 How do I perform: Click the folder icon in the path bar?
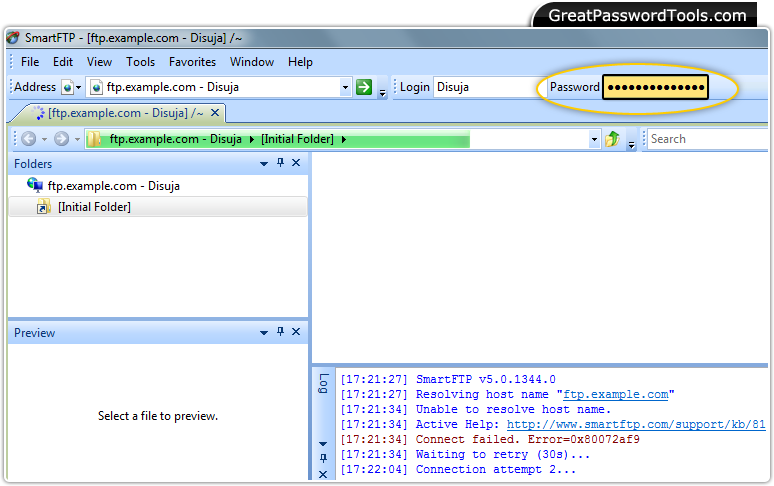(94, 139)
